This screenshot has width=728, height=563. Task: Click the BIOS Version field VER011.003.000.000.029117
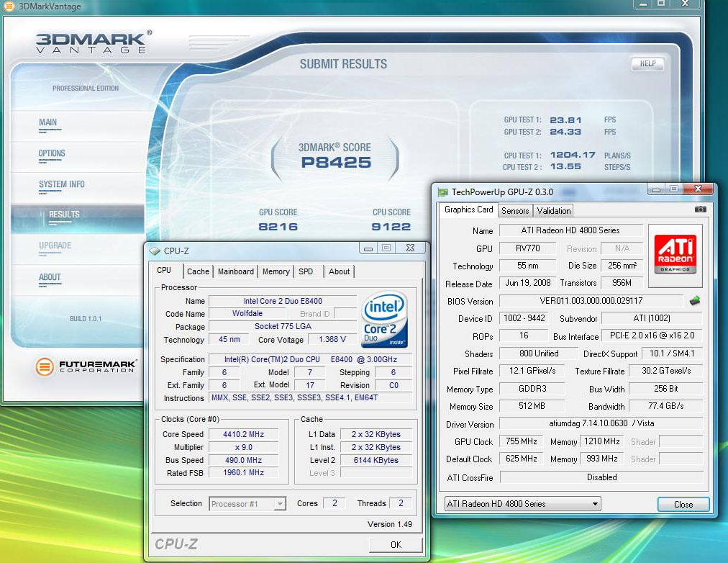pyautogui.click(x=591, y=301)
